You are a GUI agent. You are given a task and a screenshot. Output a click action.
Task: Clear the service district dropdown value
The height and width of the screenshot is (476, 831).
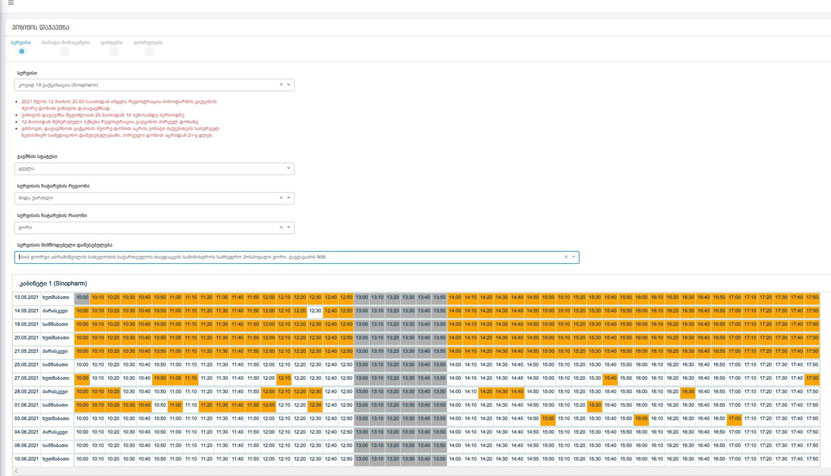[x=281, y=227]
